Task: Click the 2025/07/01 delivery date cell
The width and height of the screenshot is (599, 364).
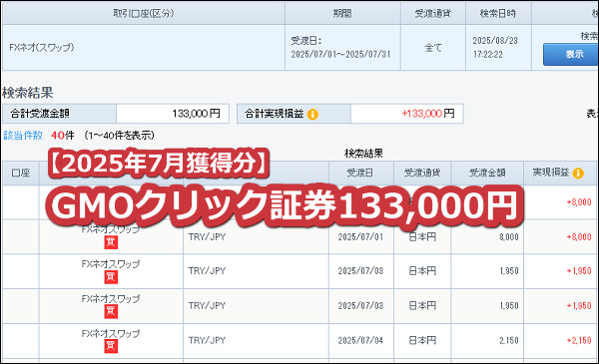Action: (x=360, y=237)
